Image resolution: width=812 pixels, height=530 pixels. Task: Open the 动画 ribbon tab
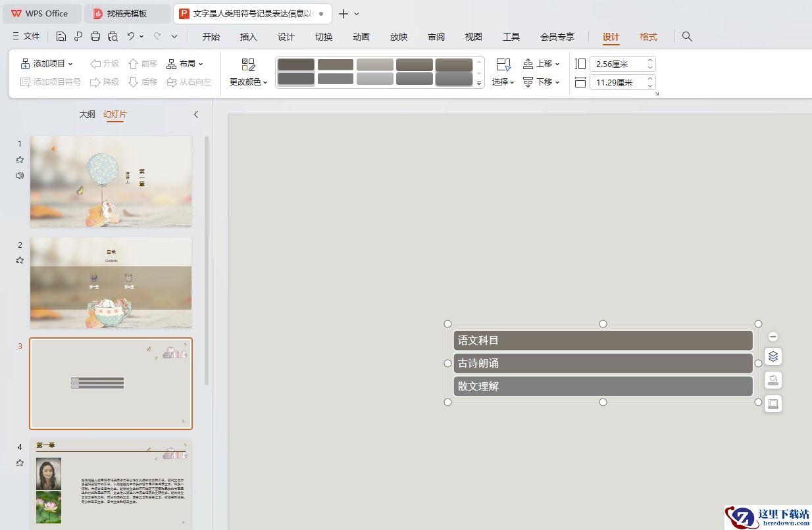(361, 37)
